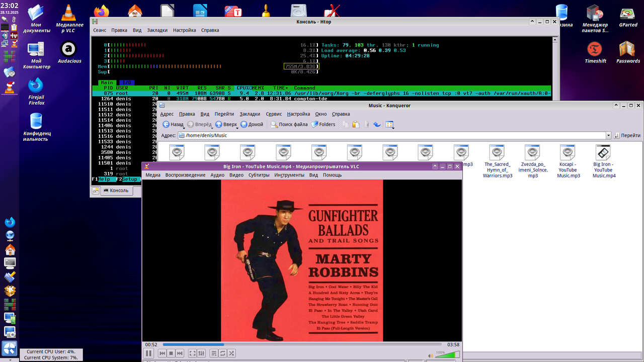Open Конфиденциальность desktop icon
This screenshot has height=362, width=644.
tap(36, 127)
